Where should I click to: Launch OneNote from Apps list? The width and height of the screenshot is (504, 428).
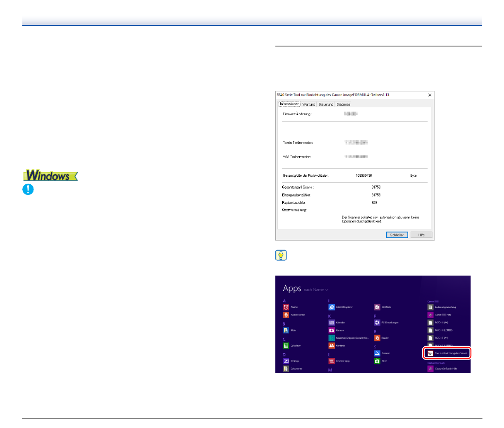click(377, 307)
